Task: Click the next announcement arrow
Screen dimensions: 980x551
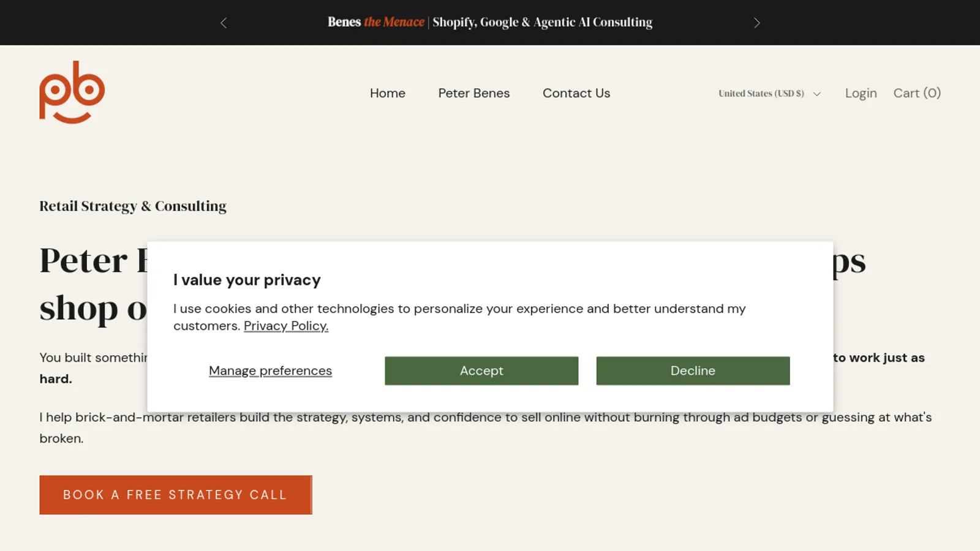Action: [756, 23]
